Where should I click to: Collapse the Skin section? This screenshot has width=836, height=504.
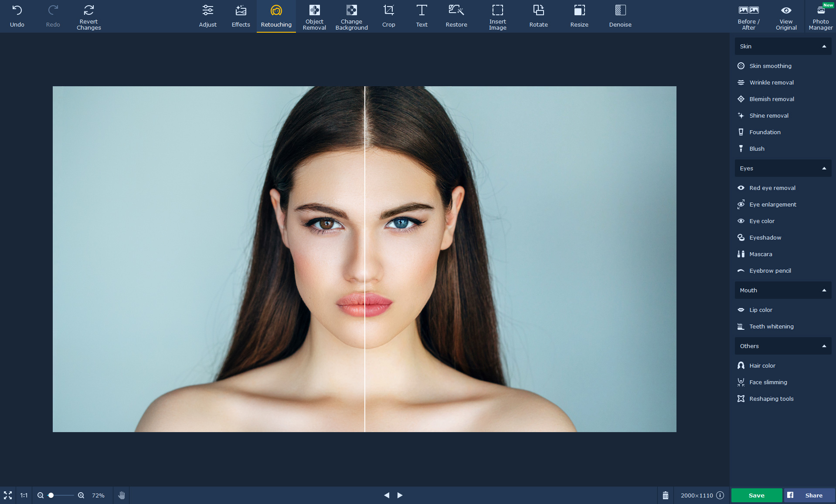824,46
